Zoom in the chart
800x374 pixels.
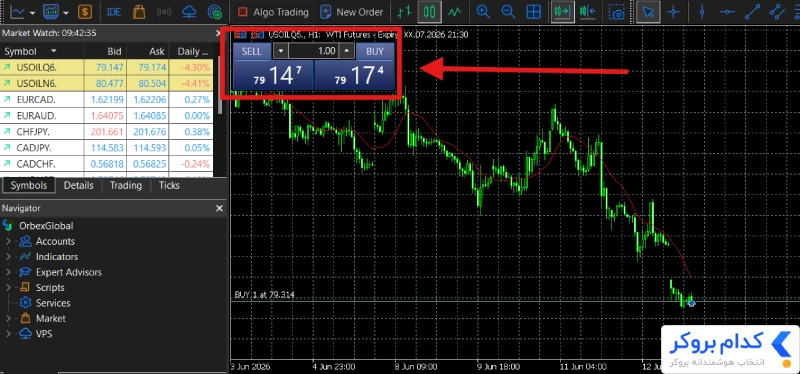483,12
